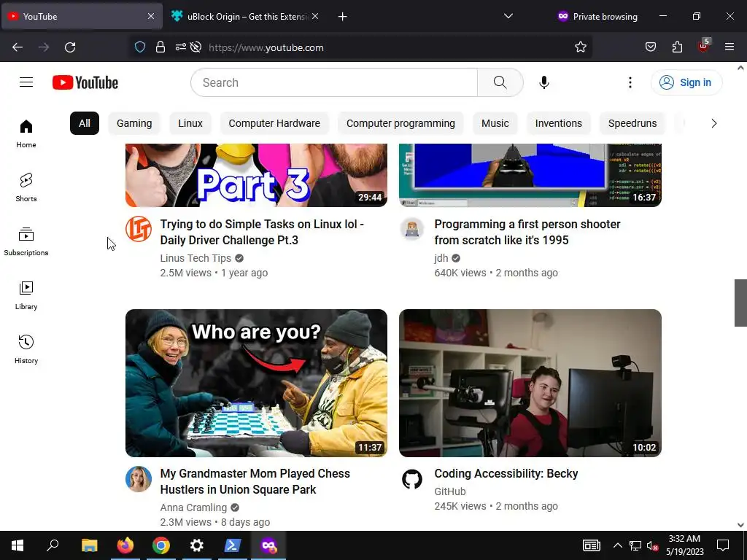Click the Linus Tech Tips channel name
747x560 pixels.
(x=196, y=258)
